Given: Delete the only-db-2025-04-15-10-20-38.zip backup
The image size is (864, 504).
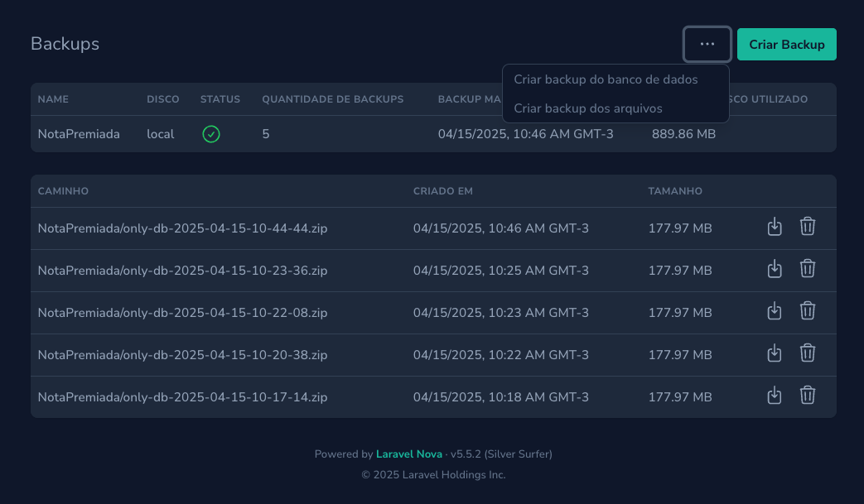Looking at the screenshot, I should (808, 353).
